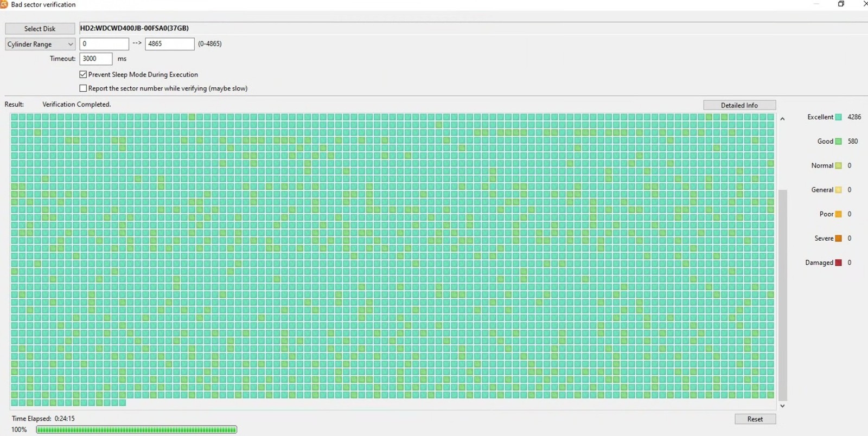The height and width of the screenshot is (436, 868).
Task: Click the Excellent count 4286
Action: point(854,117)
